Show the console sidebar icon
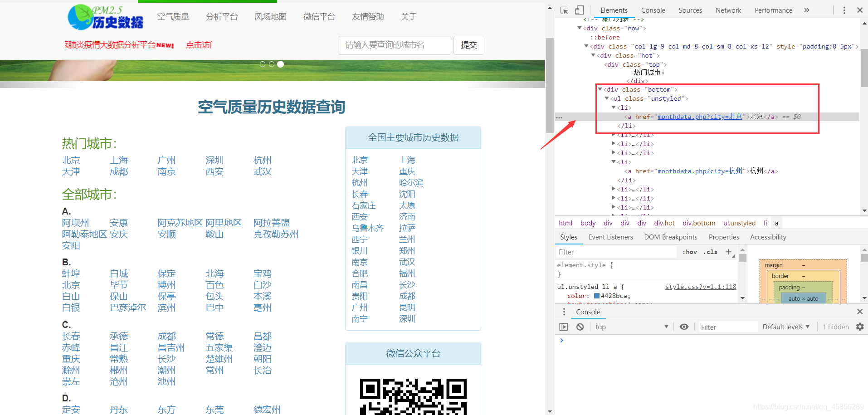Screen dimensions: 868x415 (564, 327)
